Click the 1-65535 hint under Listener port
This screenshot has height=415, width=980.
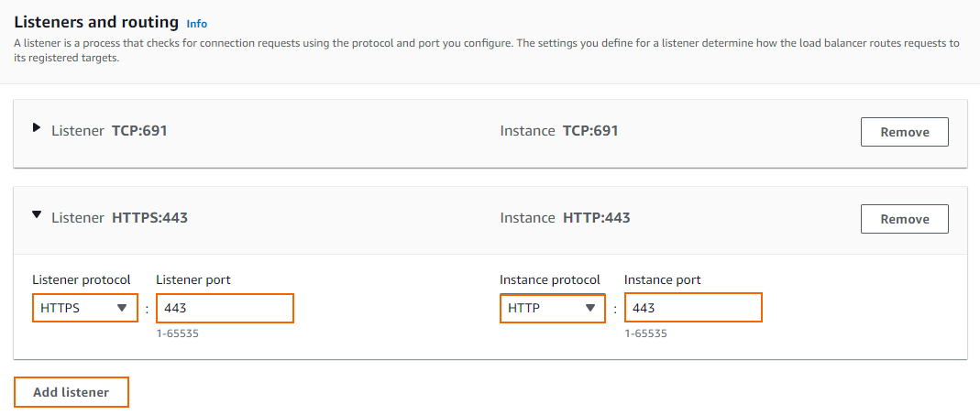[x=178, y=333]
